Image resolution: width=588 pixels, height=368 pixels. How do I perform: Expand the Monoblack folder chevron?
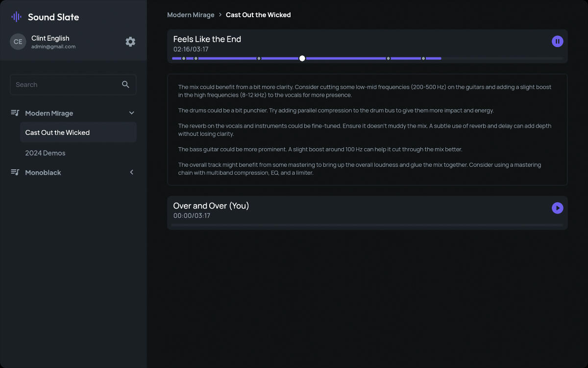[x=131, y=172]
